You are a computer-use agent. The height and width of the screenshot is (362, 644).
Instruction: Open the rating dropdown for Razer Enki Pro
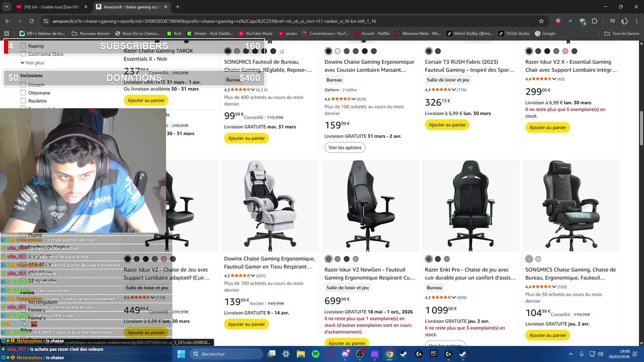(454, 297)
